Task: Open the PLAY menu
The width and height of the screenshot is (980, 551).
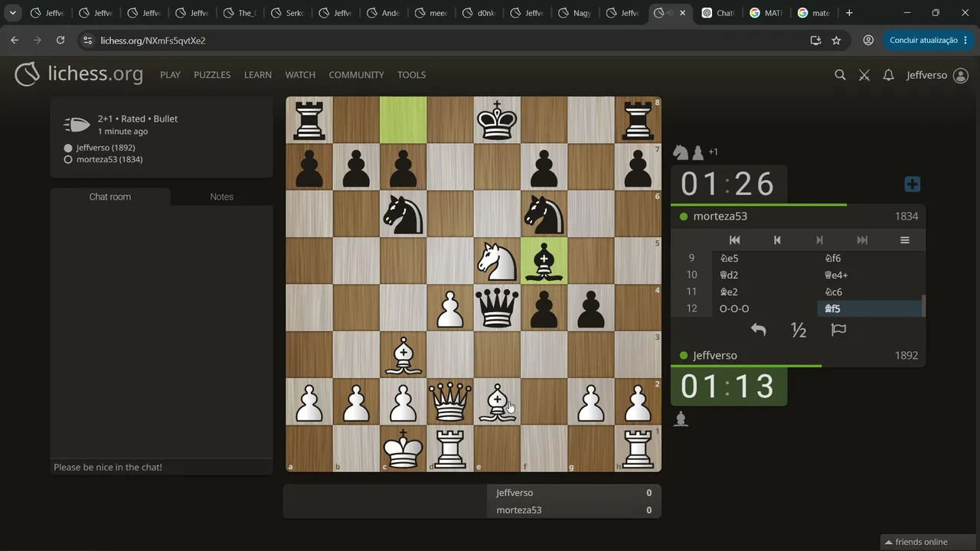Action: (x=170, y=75)
